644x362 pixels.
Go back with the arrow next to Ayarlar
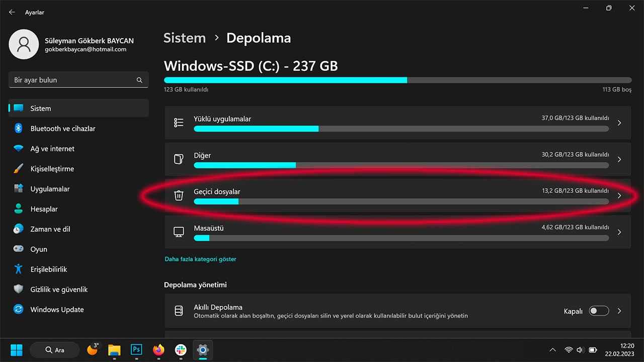[12, 12]
